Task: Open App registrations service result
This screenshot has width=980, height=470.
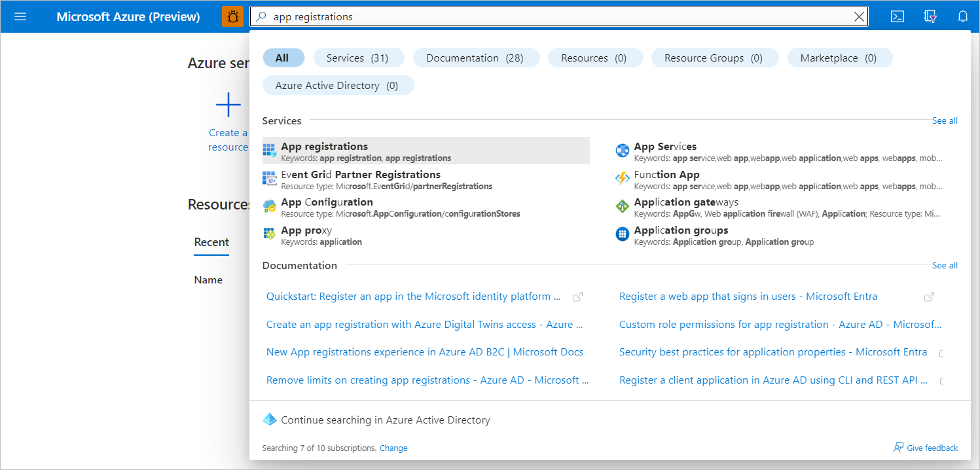Action: coord(426,151)
